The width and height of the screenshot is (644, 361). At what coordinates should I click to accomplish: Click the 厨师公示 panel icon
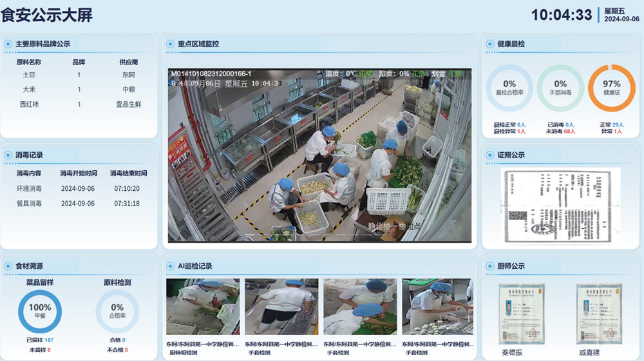tap(489, 266)
